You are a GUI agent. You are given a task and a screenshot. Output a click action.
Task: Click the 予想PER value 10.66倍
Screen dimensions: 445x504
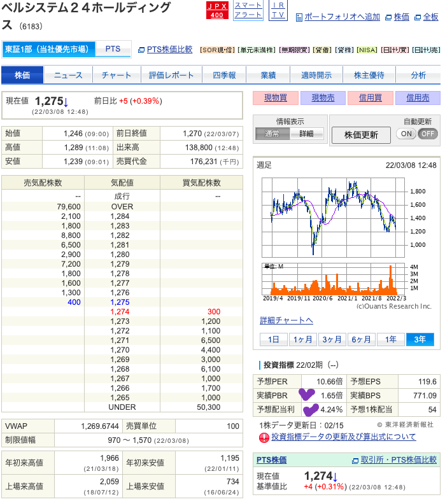click(x=330, y=382)
